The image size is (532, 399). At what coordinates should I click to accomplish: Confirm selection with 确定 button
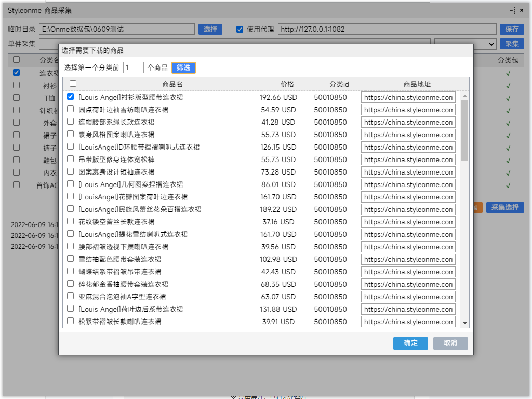410,343
